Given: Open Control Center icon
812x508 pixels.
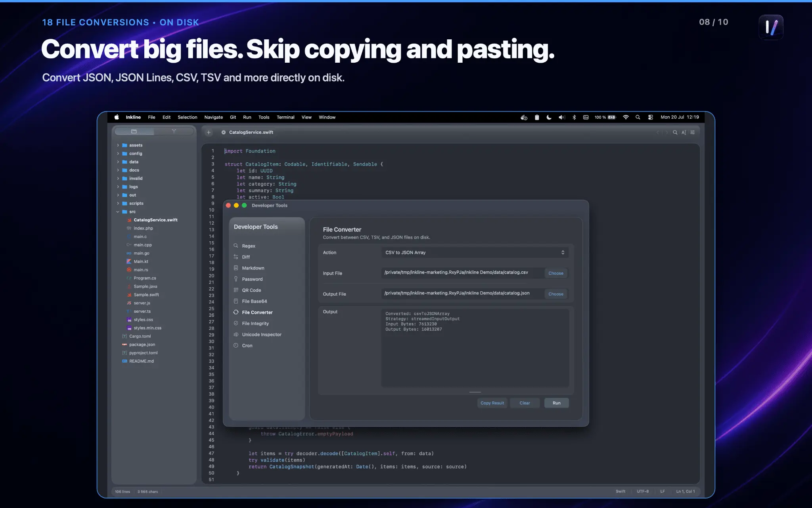Looking at the screenshot, I should [x=650, y=117].
